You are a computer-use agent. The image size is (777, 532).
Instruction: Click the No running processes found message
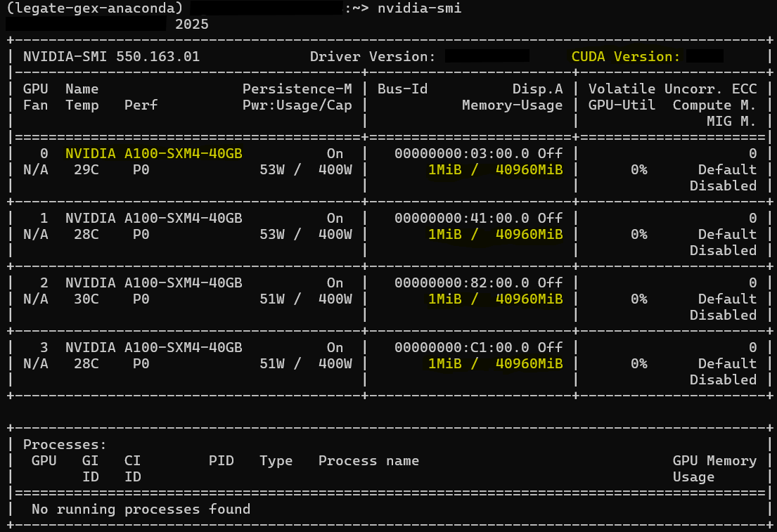141,509
